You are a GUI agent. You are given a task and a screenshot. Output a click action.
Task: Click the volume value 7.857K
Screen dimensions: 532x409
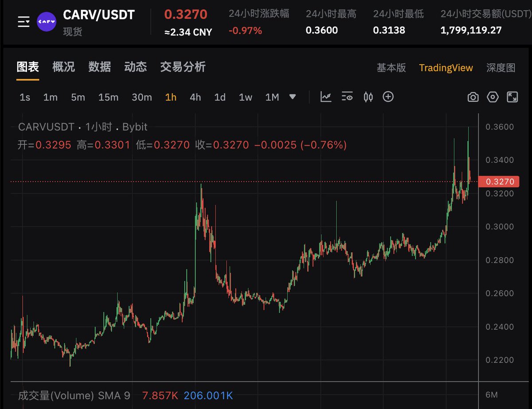(x=160, y=395)
